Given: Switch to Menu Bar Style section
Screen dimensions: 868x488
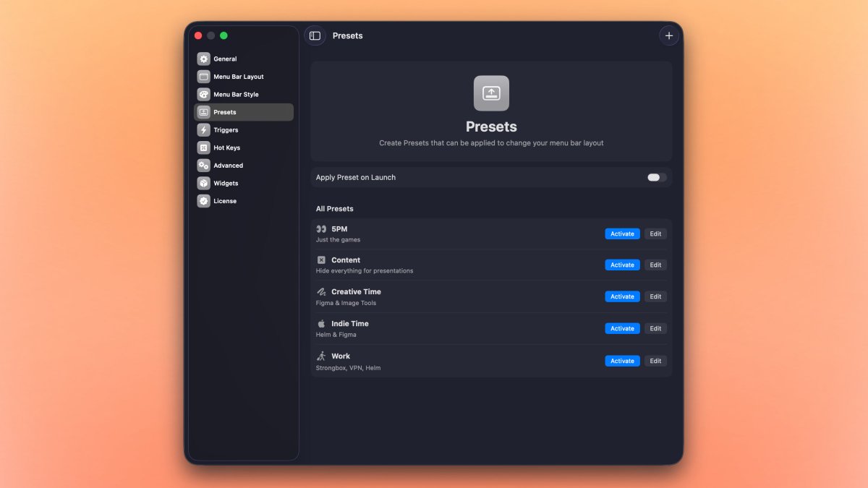Looking at the screenshot, I should [x=244, y=94].
